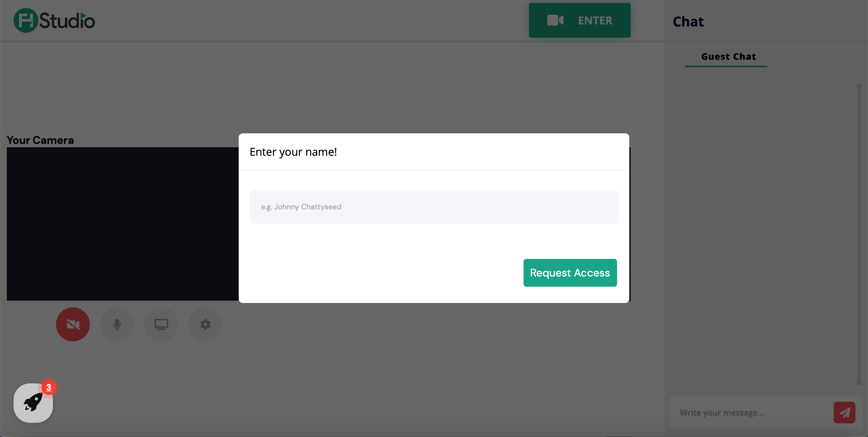868x437 pixels.
Task: Click camera icon inside ENTER button
Action: (x=555, y=20)
